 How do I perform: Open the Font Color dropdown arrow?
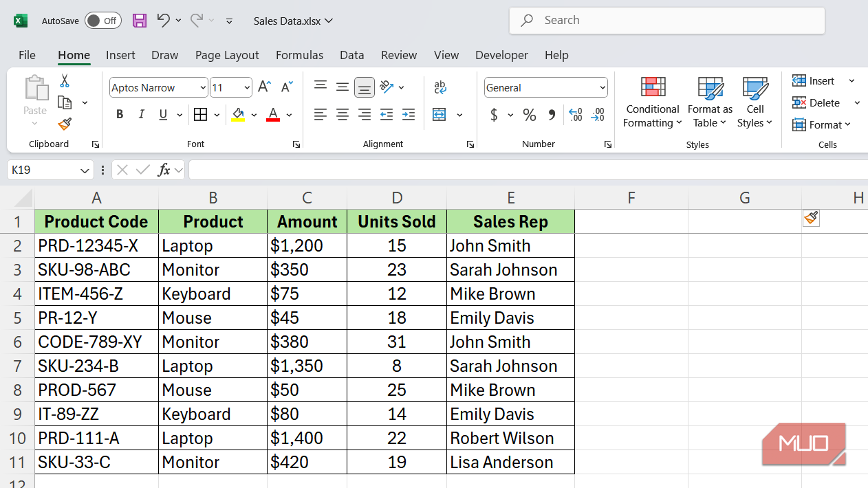click(x=290, y=115)
